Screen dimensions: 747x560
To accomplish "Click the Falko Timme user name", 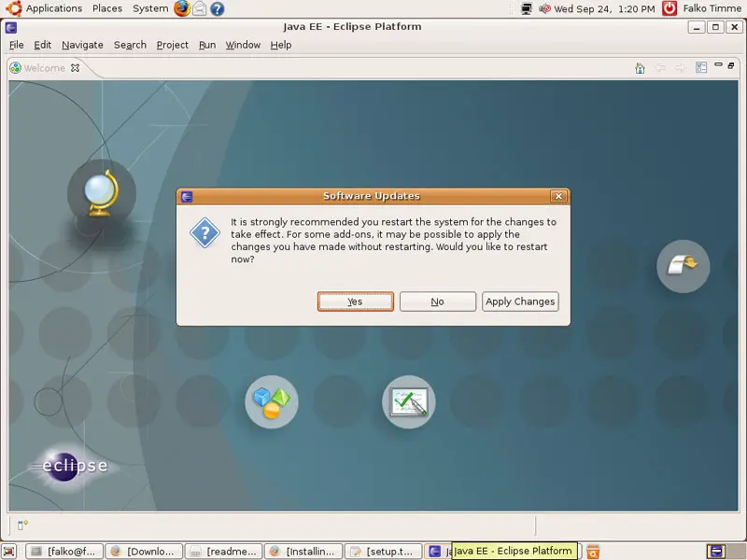I will [x=712, y=8].
